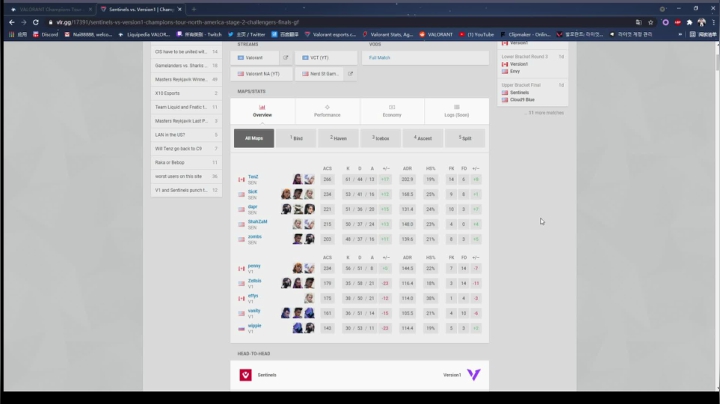Switch to the Performance tab
Screen dimensions: 720x404
point(327,111)
